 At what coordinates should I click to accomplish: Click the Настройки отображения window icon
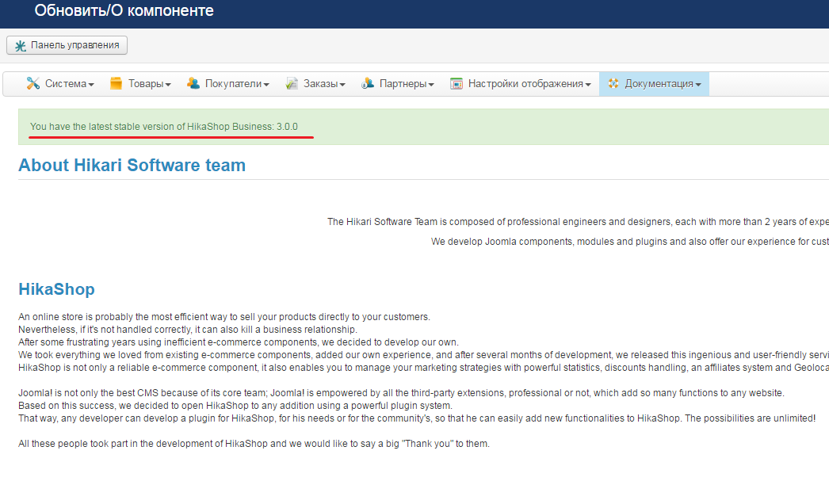(457, 83)
